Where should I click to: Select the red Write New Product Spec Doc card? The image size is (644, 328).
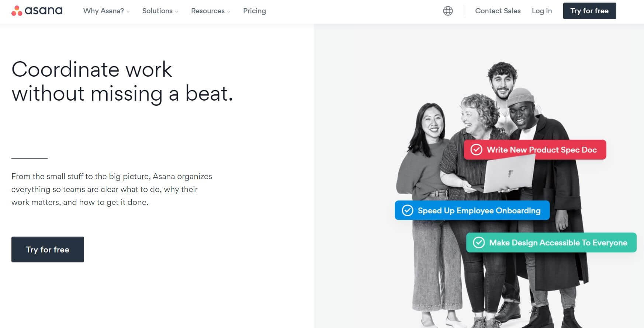[x=535, y=150]
